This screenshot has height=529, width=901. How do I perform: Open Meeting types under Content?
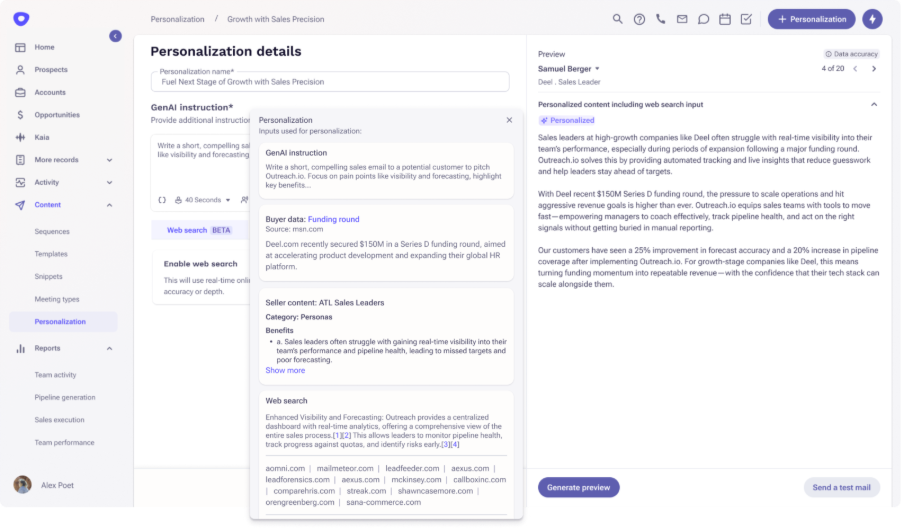(x=57, y=299)
